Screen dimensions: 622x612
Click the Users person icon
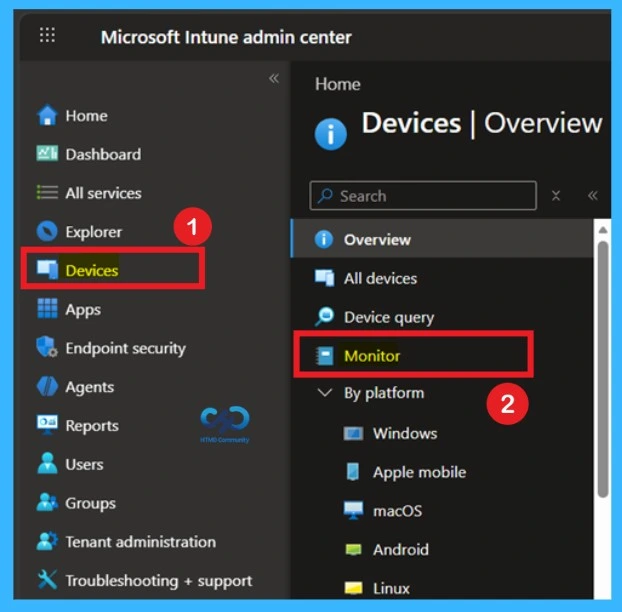pyautogui.click(x=47, y=463)
